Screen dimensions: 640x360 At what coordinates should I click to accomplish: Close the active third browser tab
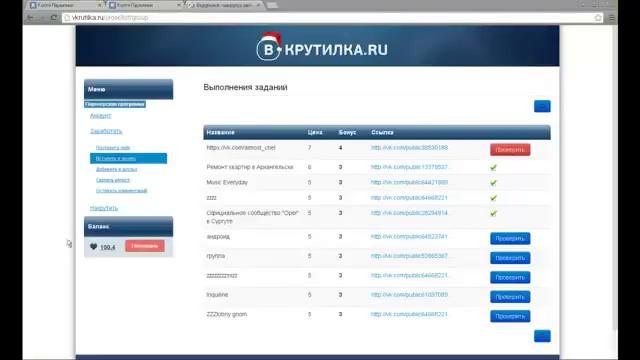coord(258,5)
